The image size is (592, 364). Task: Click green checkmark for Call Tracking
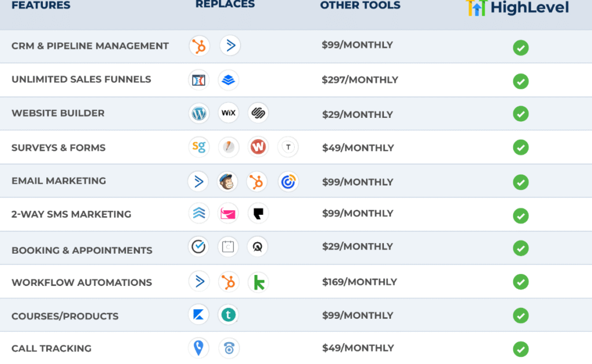pyautogui.click(x=520, y=349)
